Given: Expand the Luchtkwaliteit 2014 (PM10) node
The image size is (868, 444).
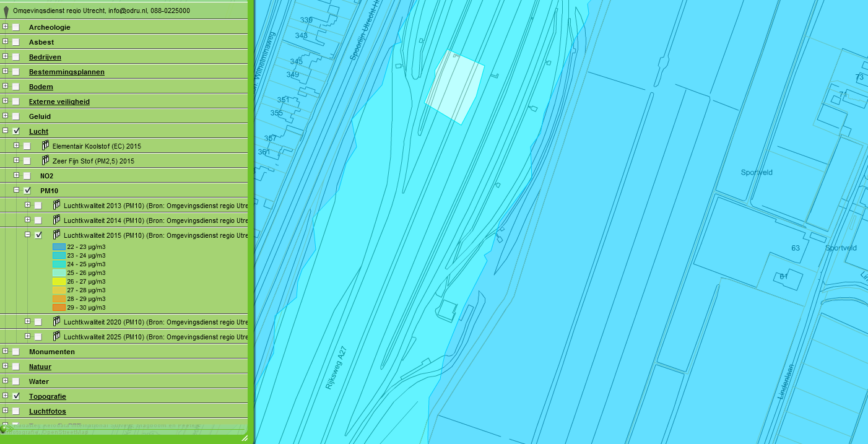Looking at the screenshot, I should tap(27, 220).
